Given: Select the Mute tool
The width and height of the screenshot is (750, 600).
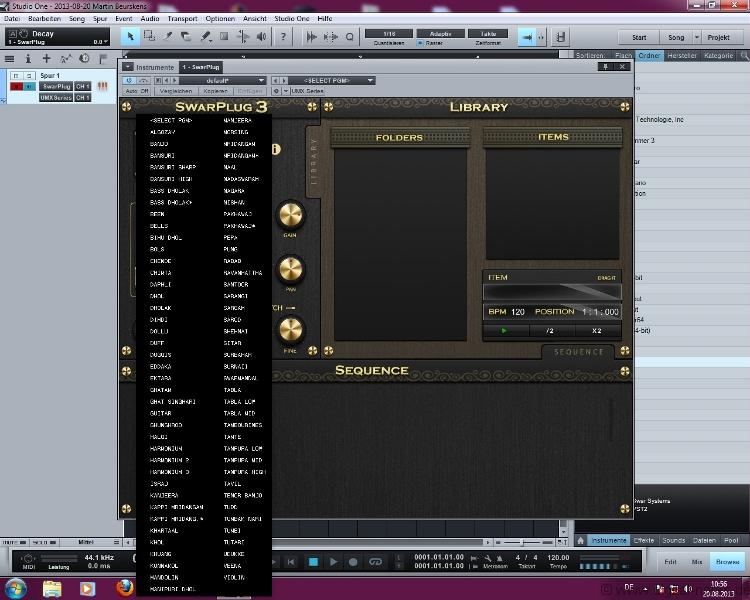Looking at the screenshot, I should (x=224, y=36).
